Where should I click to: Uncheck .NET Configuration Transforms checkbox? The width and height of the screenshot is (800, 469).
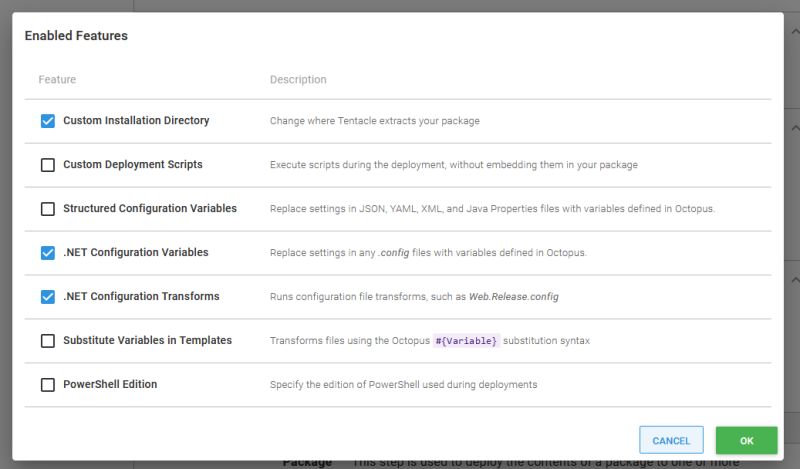click(x=47, y=297)
